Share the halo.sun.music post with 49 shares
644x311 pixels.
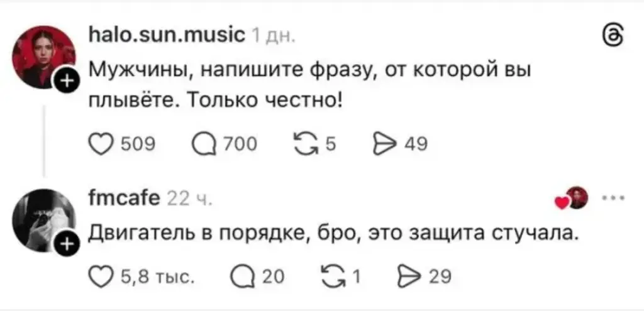coord(384,145)
